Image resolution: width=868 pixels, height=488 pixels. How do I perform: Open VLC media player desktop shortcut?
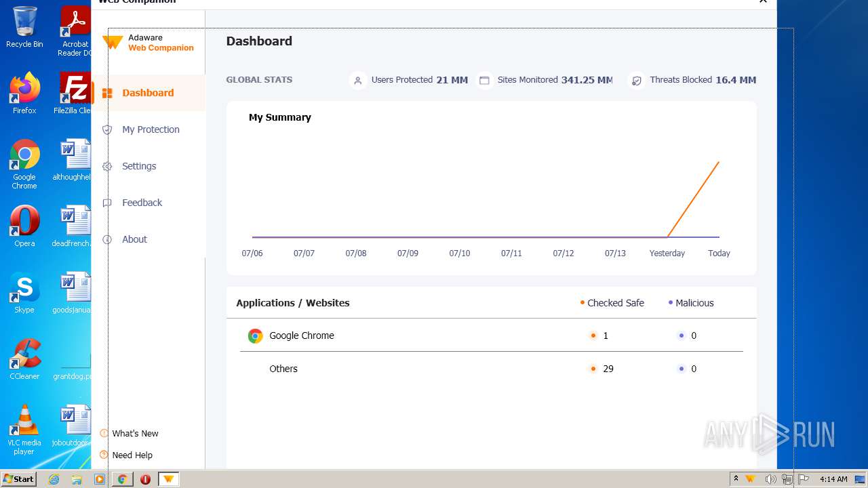click(x=24, y=430)
